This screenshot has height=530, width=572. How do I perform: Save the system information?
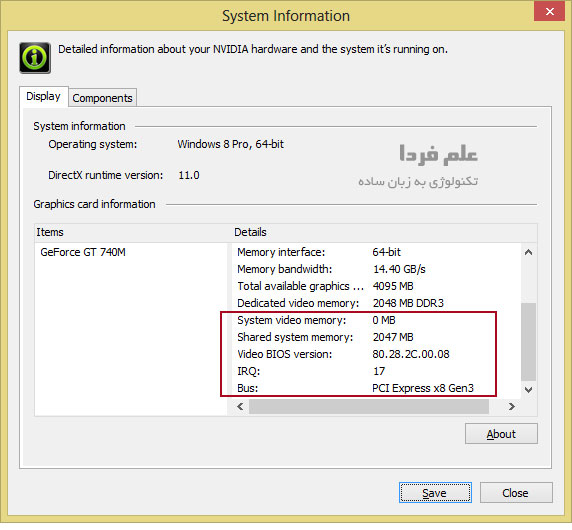coord(435,492)
